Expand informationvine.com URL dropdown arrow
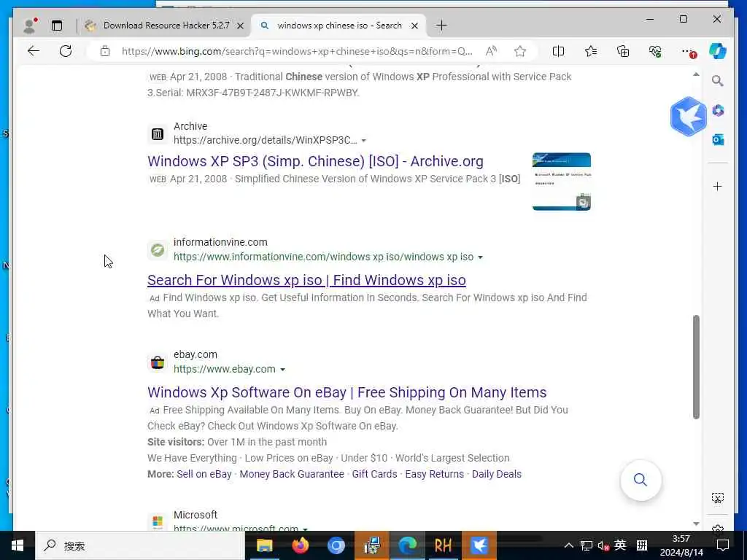The width and height of the screenshot is (747, 560). click(480, 257)
